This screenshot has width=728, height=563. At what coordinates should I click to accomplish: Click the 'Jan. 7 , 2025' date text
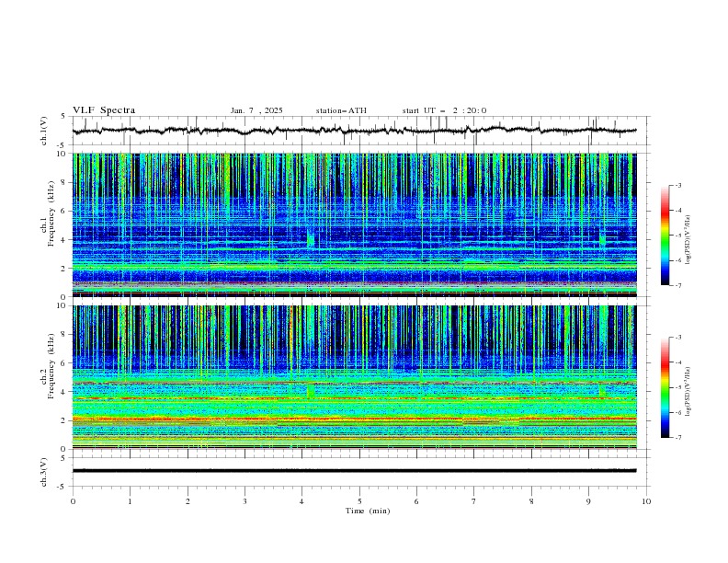point(256,110)
